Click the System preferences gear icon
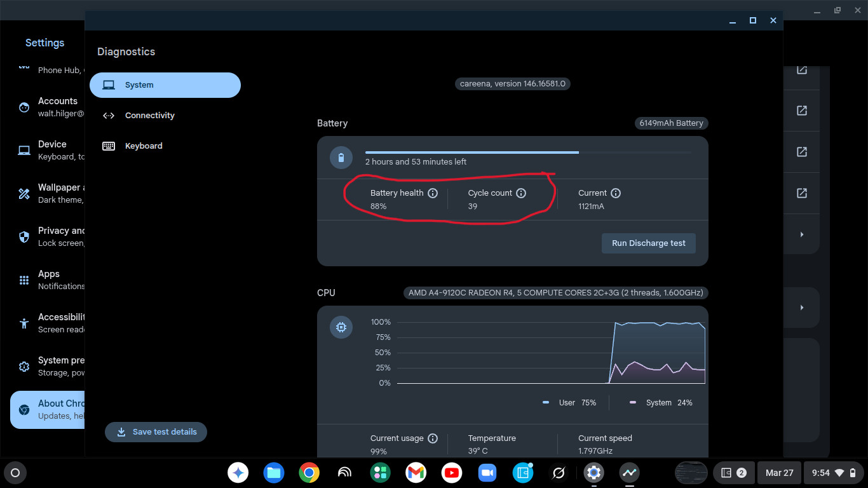Viewport: 868px width, 488px height. point(24,367)
